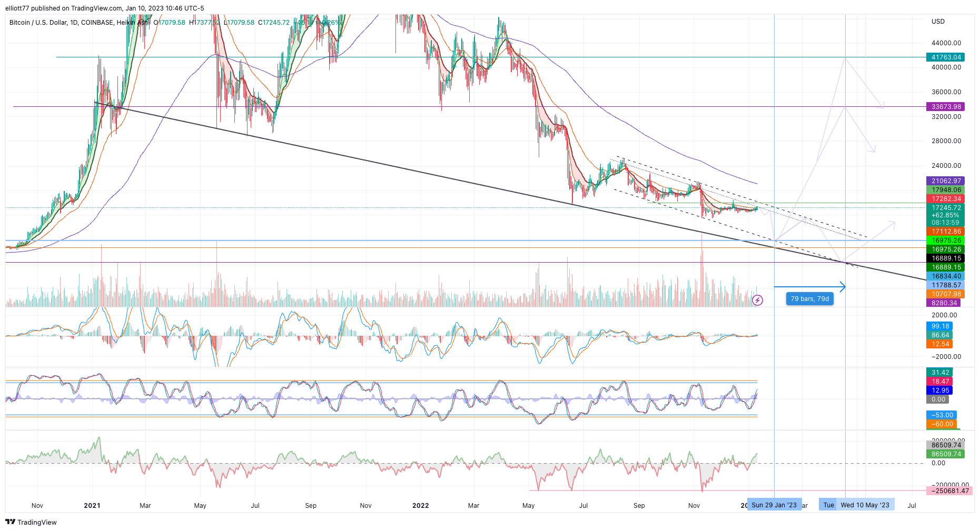Image resolution: width=980 pixels, height=531 pixels.
Task: Click the 17282.34 red price label
Action: point(946,199)
